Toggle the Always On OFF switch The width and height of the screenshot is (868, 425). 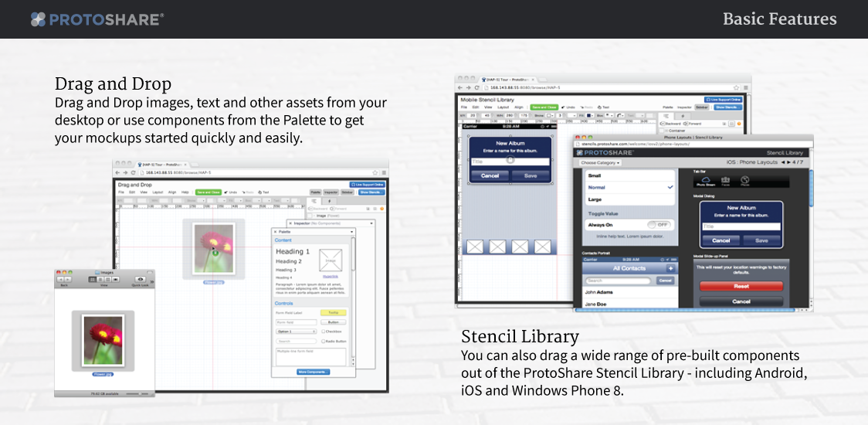coord(659,225)
